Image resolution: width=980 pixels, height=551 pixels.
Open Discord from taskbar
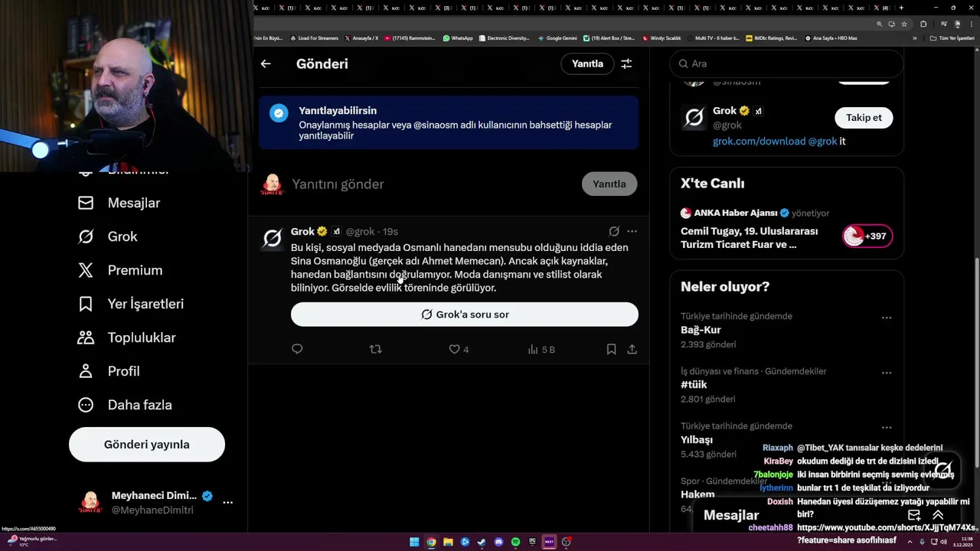[x=498, y=542]
